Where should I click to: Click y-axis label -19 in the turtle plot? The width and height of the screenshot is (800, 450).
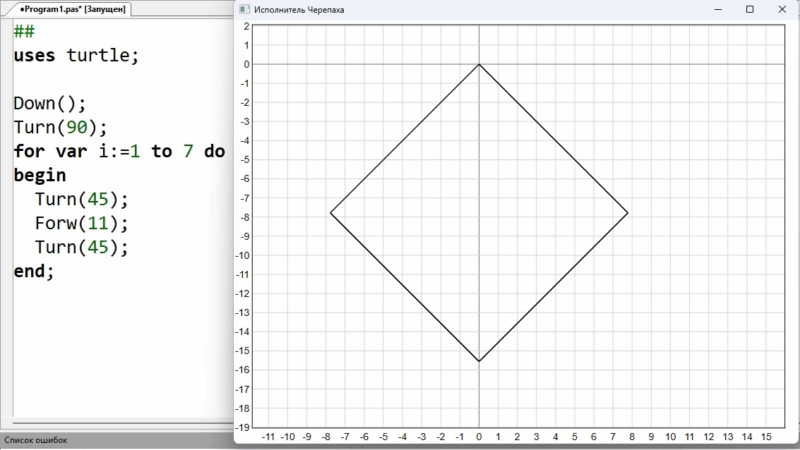tap(243, 427)
